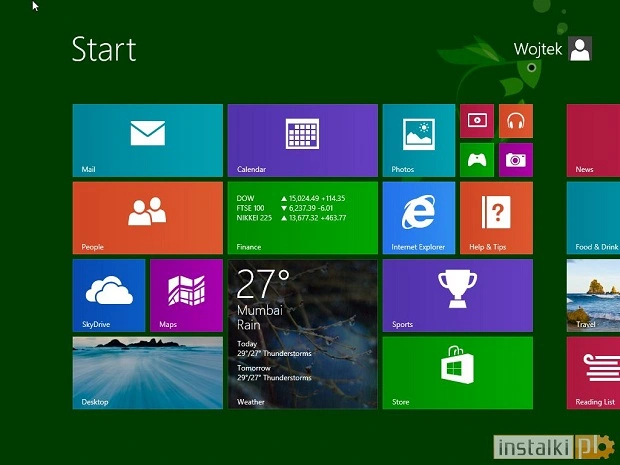This screenshot has height=465, width=620.
Task: Open the Reading List tile
Action: coord(593,373)
